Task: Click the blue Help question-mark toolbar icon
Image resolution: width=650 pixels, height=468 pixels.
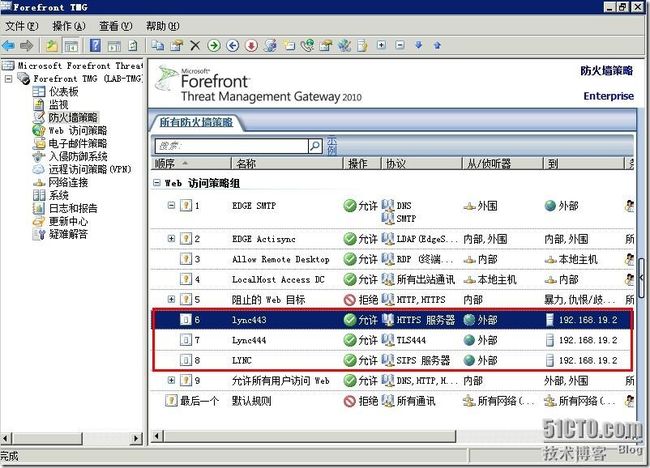Action: (95, 45)
